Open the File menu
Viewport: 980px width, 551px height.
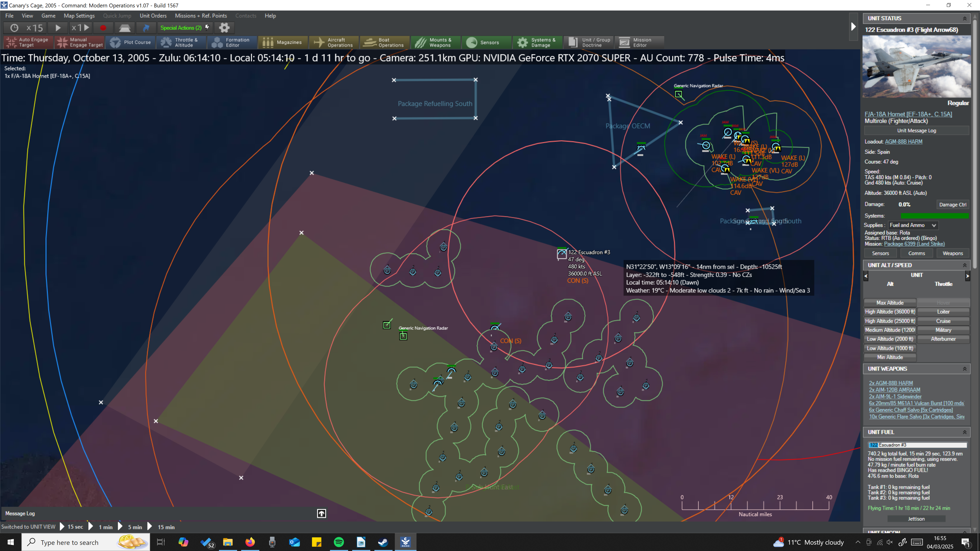[9, 16]
